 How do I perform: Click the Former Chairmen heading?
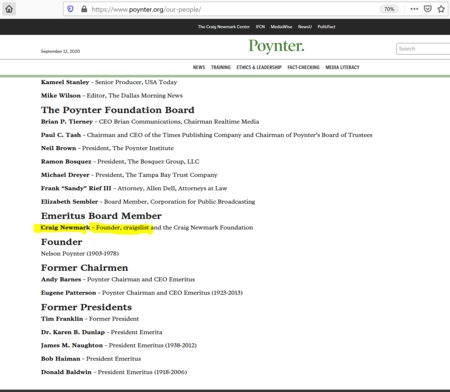[x=84, y=268]
